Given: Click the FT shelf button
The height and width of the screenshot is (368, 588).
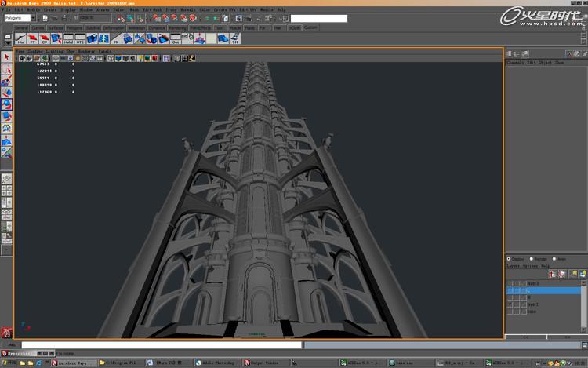Looking at the screenshot, I should (33, 38).
